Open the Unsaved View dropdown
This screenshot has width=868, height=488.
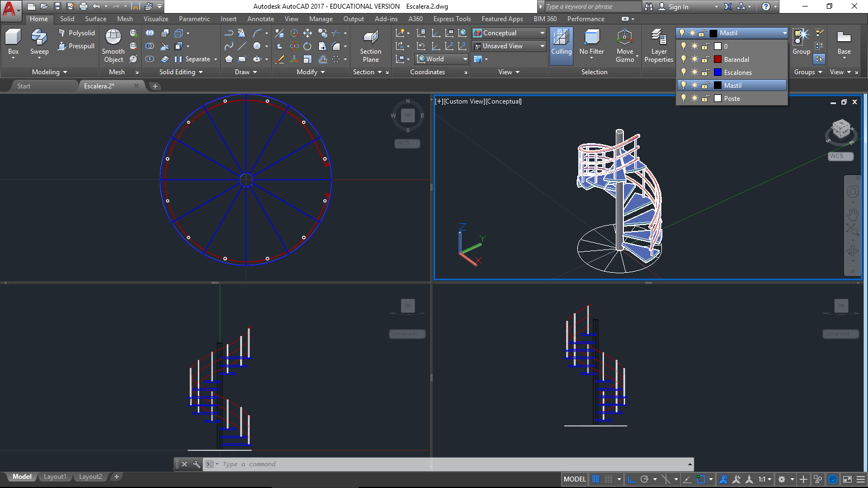coord(542,46)
